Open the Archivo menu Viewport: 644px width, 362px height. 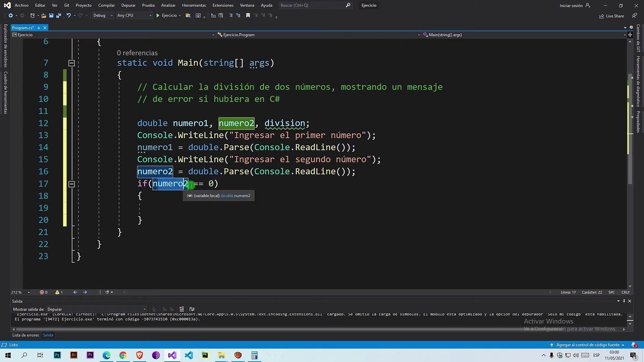[x=22, y=5]
